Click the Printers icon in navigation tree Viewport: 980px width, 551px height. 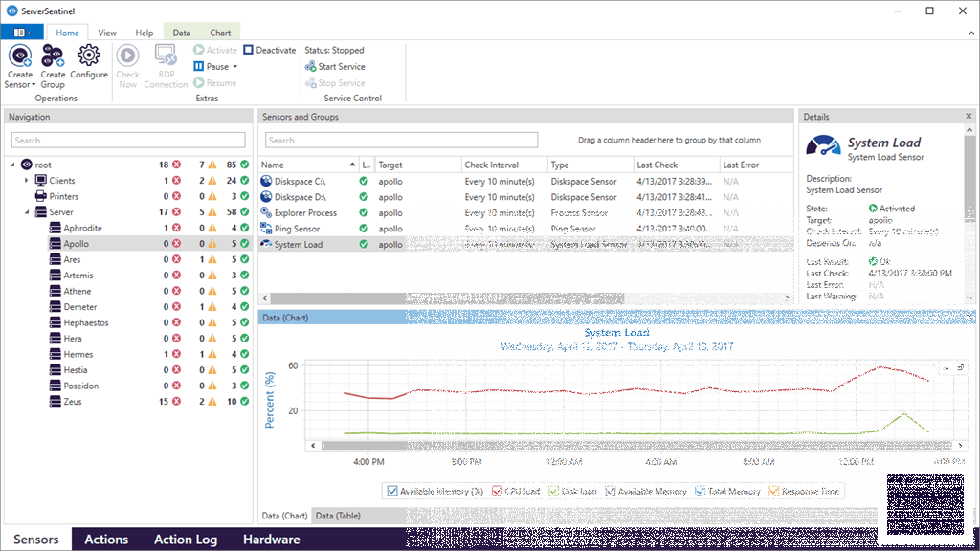[x=40, y=196]
